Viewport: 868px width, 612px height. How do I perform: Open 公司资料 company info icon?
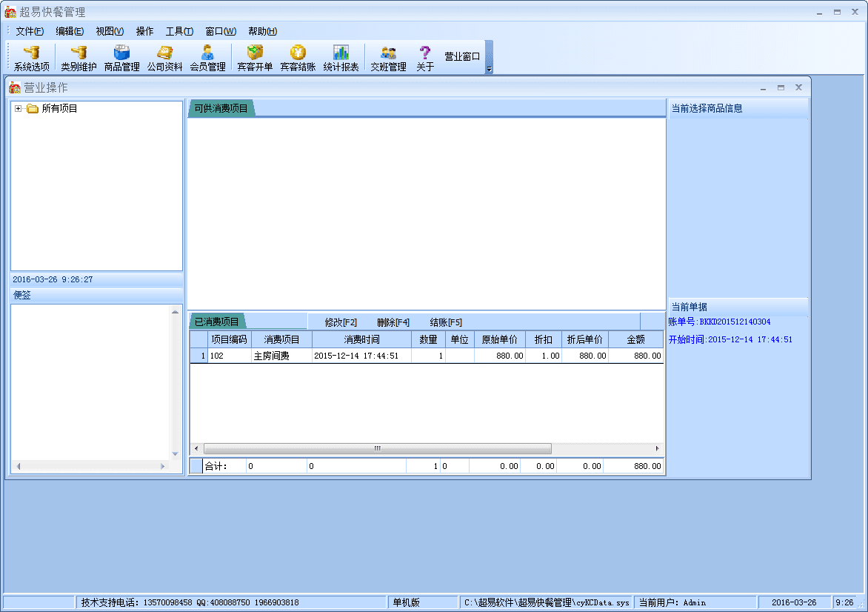[x=164, y=59]
